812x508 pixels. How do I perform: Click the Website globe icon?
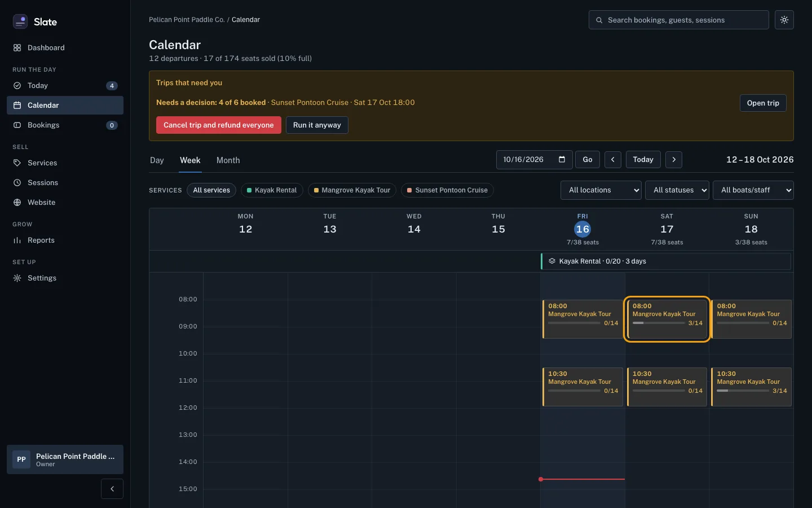pyautogui.click(x=17, y=203)
